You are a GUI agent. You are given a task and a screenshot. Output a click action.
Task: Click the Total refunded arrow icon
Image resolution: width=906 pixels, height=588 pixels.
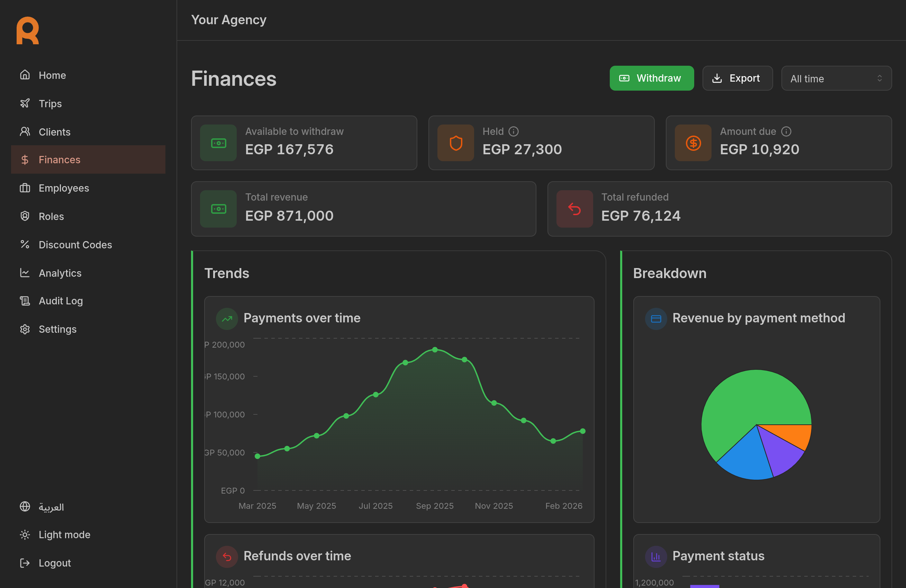574,209
